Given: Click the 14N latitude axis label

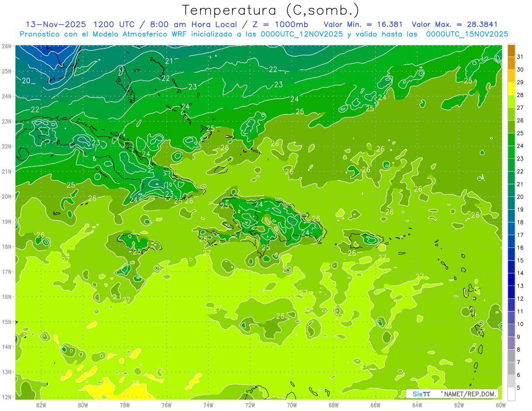Looking at the screenshot, I should point(6,347).
